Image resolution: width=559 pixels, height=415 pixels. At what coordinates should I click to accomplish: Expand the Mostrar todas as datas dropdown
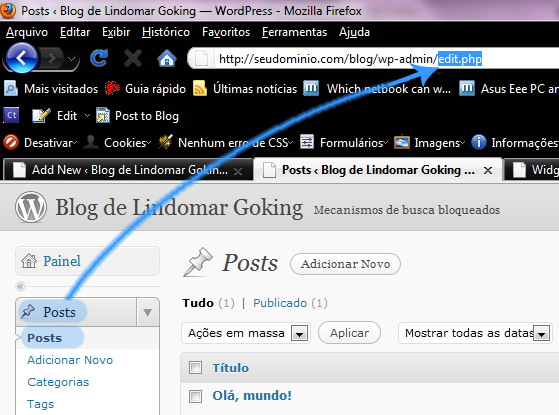[475, 333]
